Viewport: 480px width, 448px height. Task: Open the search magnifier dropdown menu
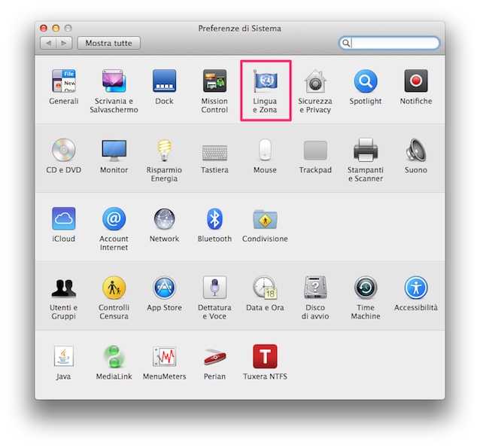coord(347,44)
